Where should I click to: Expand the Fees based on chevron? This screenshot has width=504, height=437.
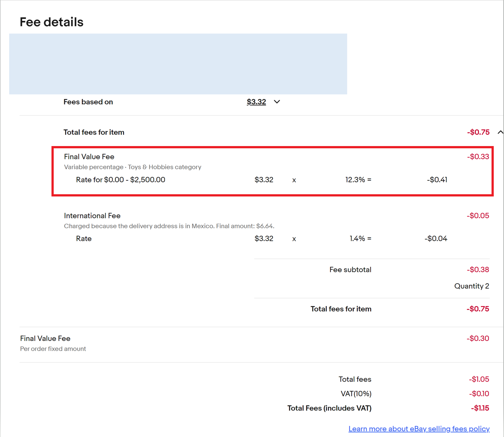277,102
